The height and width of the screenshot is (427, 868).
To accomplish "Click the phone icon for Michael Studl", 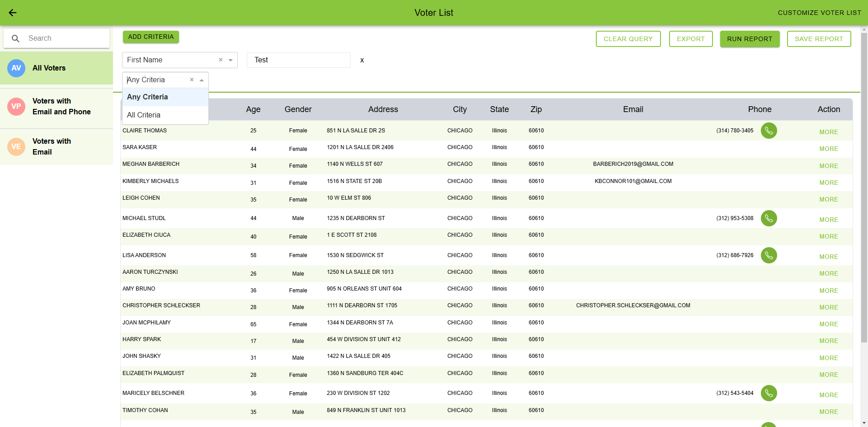I will point(769,218).
